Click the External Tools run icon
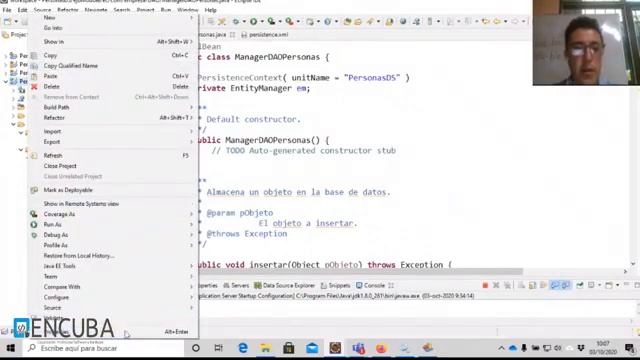640x360 pixels. [x=289, y=21]
